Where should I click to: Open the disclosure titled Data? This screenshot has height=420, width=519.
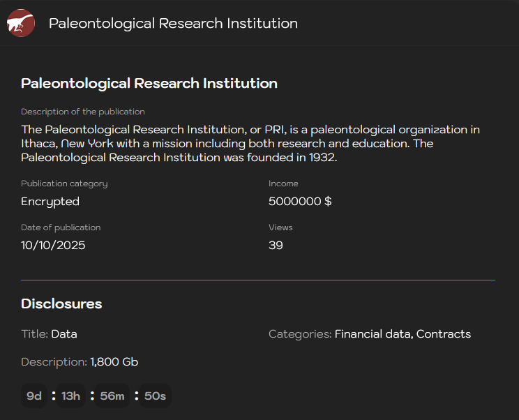[64, 334]
